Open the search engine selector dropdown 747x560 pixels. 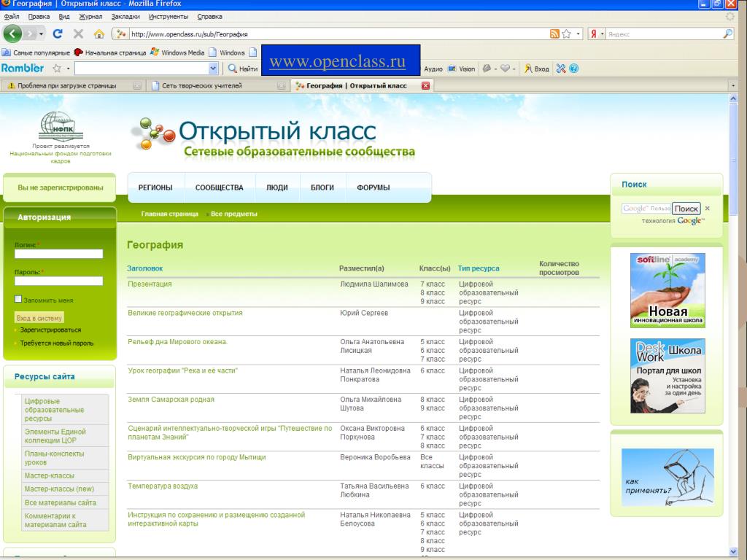tap(602, 34)
